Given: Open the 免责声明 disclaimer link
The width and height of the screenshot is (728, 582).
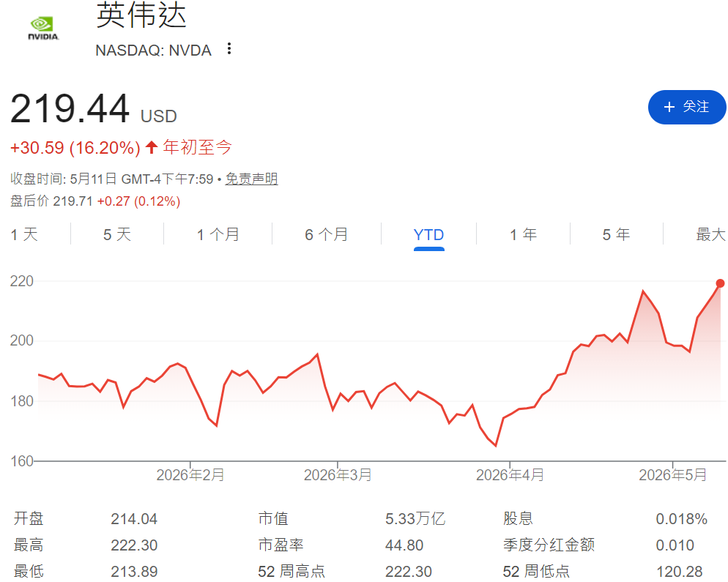Looking at the screenshot, I should (251, 179).
